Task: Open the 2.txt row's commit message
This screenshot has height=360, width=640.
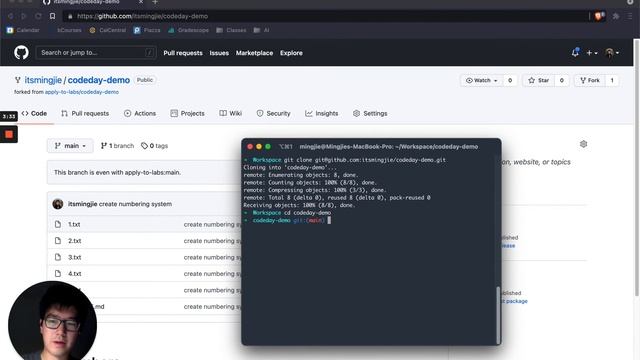Action: (x=212, y=241)
